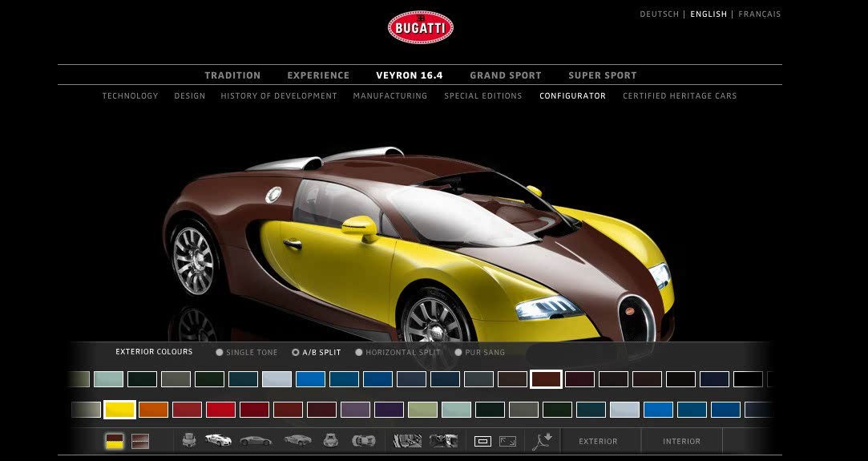This screenshot has height=461, width=868.
Task: Switch to the top-down car view icon
Action: click(x=364, y=441)
